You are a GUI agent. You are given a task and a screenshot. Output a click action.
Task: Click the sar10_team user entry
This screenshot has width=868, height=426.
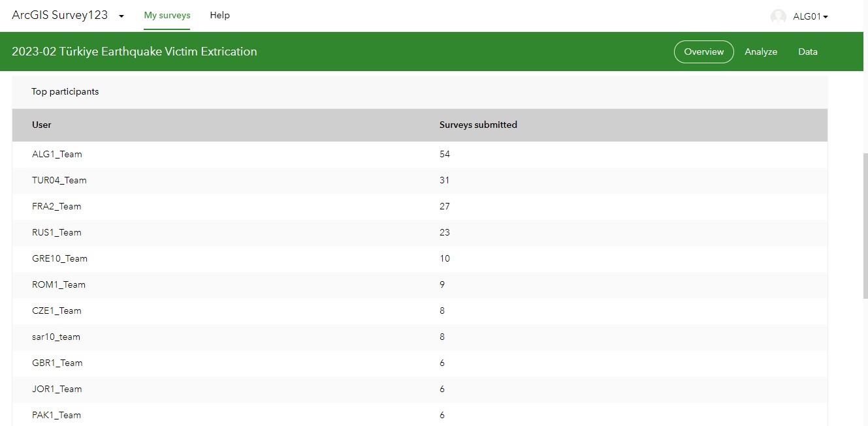click(x=56, y=337)
